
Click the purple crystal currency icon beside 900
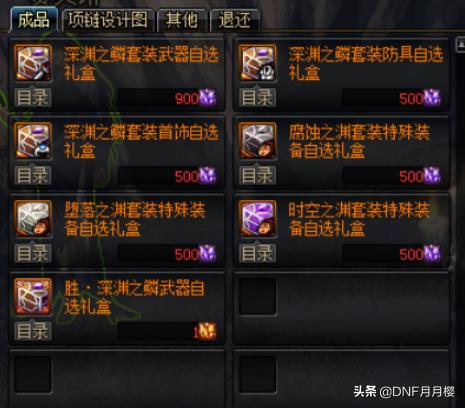click(207, 98)
